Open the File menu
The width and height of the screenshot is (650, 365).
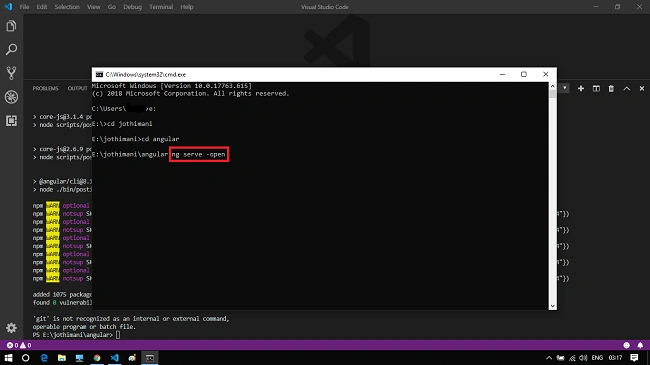[x=24, y=7]
